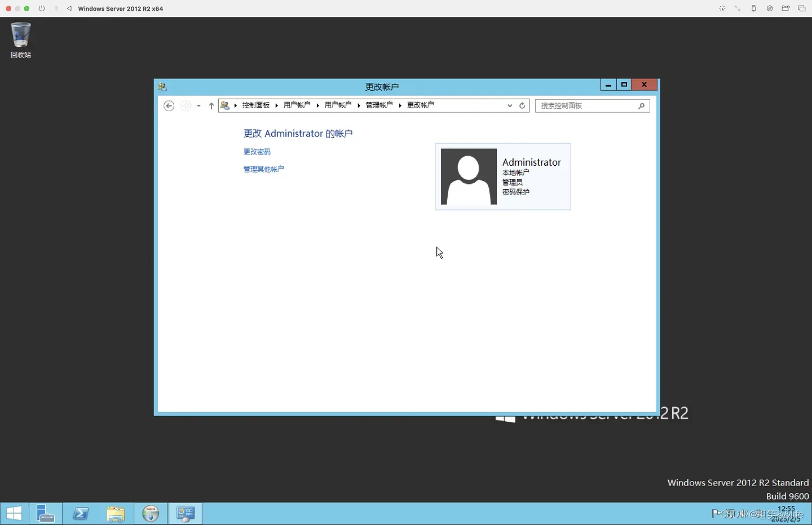Click the diagonal arrows icon in host toolbar
This screenshot has height=525, width=812.
[x=738, y=8]
